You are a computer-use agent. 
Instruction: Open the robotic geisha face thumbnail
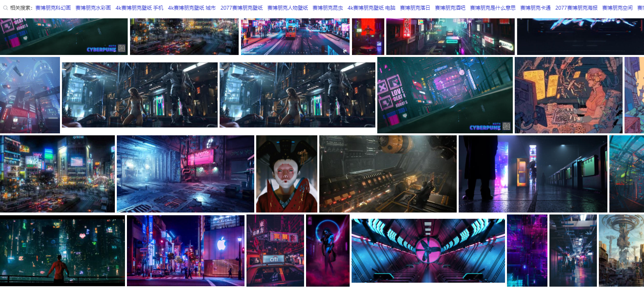pos(287,174)
